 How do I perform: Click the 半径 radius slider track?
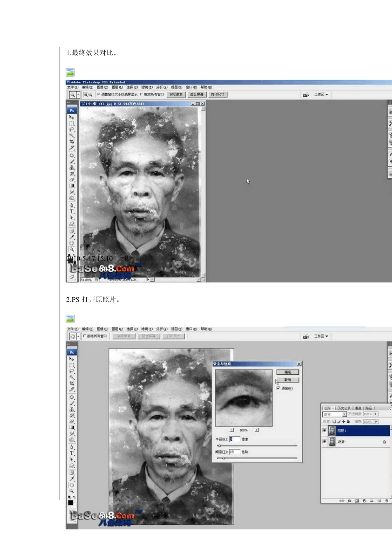257,446
